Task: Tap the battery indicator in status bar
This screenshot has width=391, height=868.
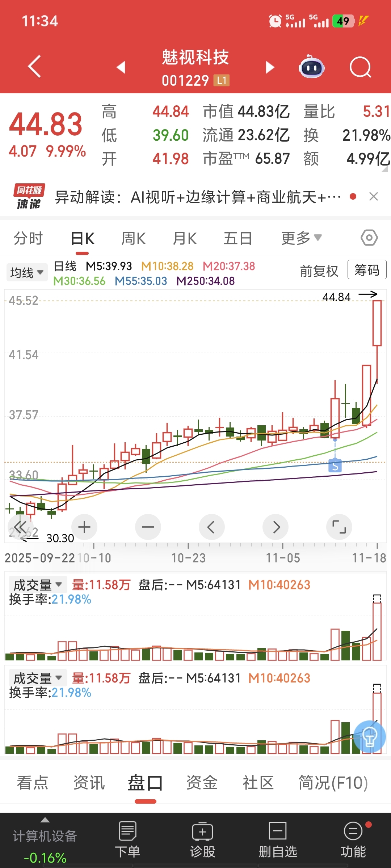Action: pyautogui.click(x=343, y=21)
